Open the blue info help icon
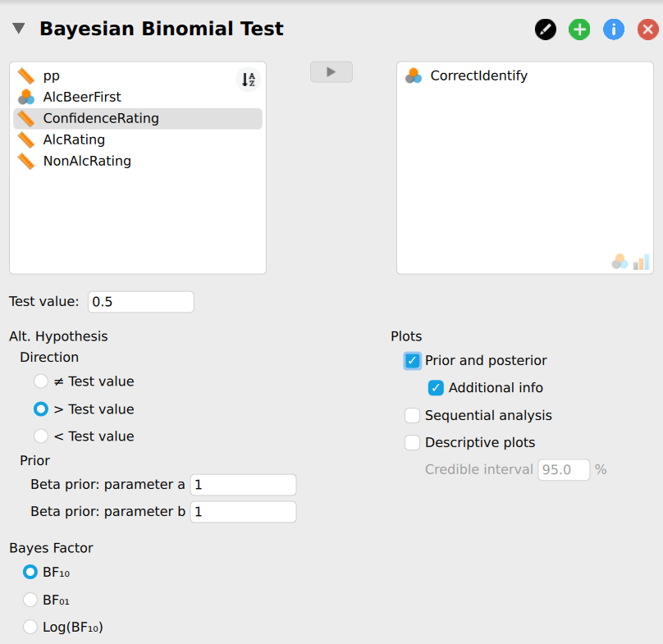This screenshot has width=663, height=644. (x=614, y=30)
